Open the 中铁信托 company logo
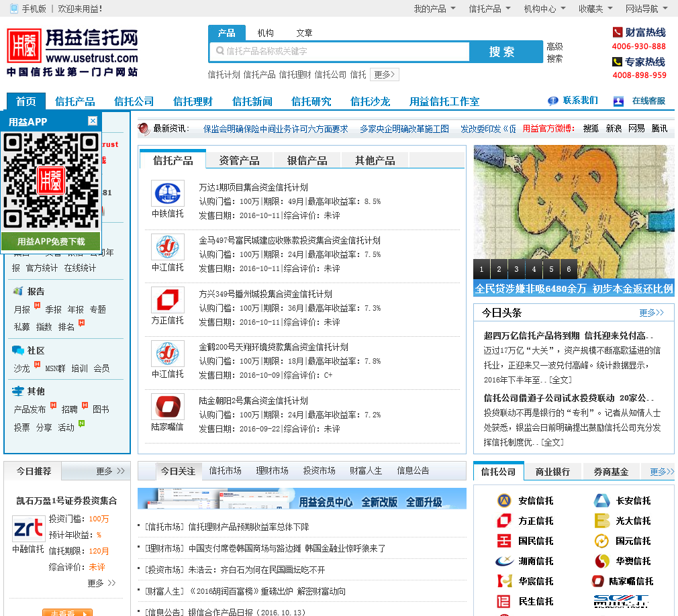678x616 pixels. tap(168, 193)
